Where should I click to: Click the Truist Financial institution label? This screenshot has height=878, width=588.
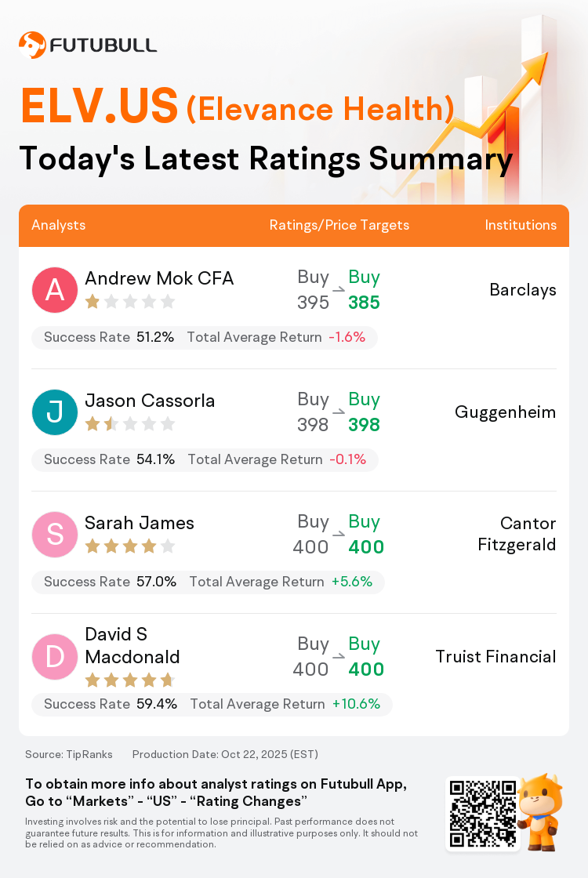coord(496,657)
